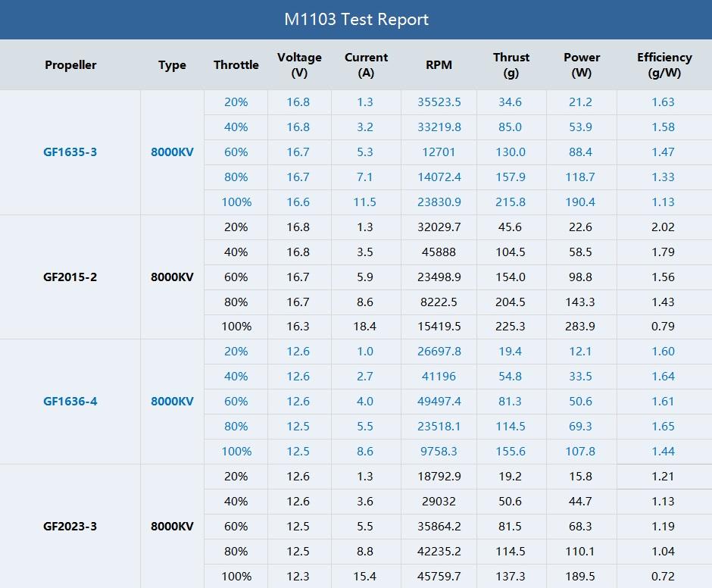Viewport: 712px width, 588px height.
Task: Select RPM value 35864.2
Action: pos(439,526)
